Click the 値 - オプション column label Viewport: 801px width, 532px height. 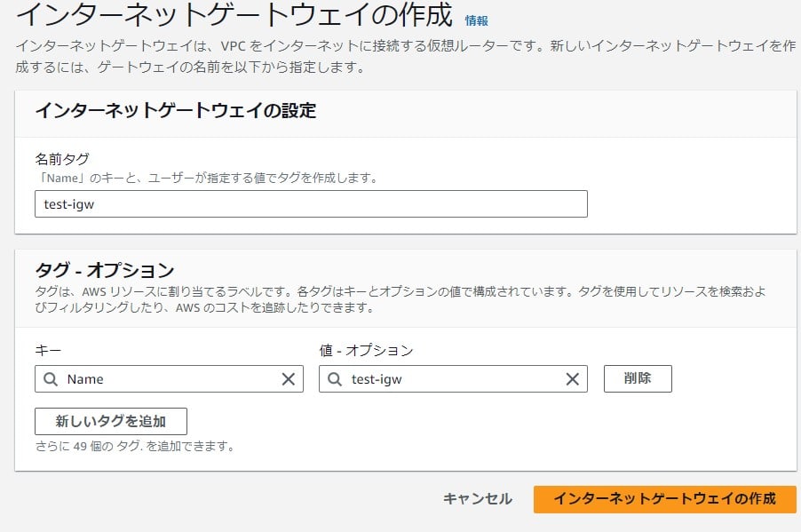point(366,351)
